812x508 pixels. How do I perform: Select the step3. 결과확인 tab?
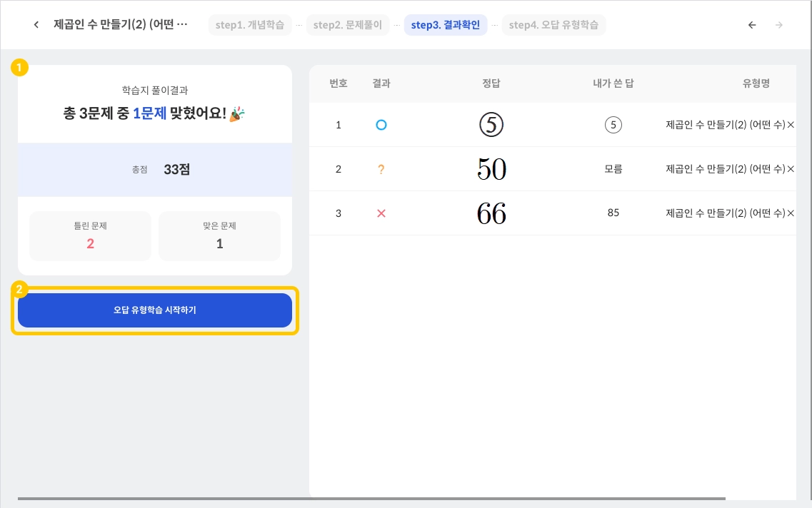pos(446,25)
